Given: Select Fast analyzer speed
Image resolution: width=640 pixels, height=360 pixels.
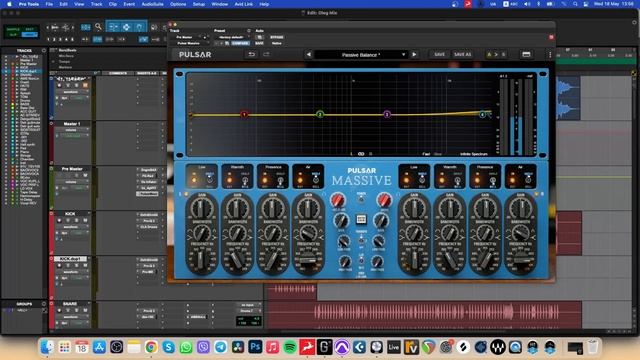Looking at the screenshot, I should coord(426,154).
